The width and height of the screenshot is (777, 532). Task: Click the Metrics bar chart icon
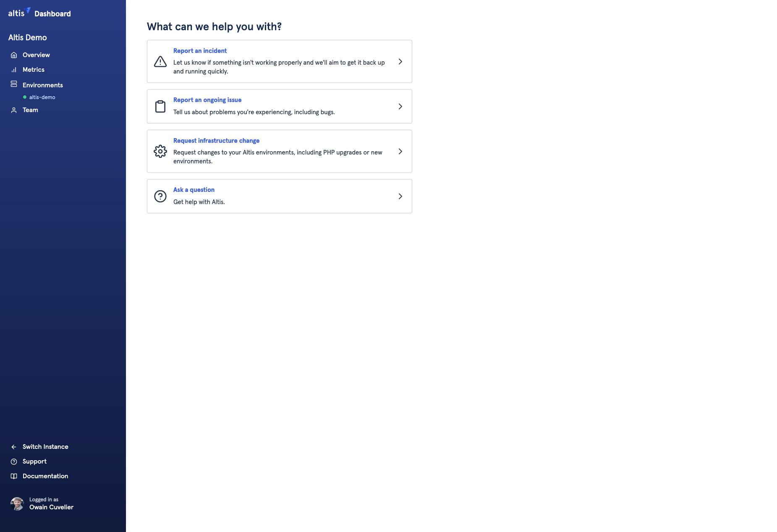(x=14, y=70)
